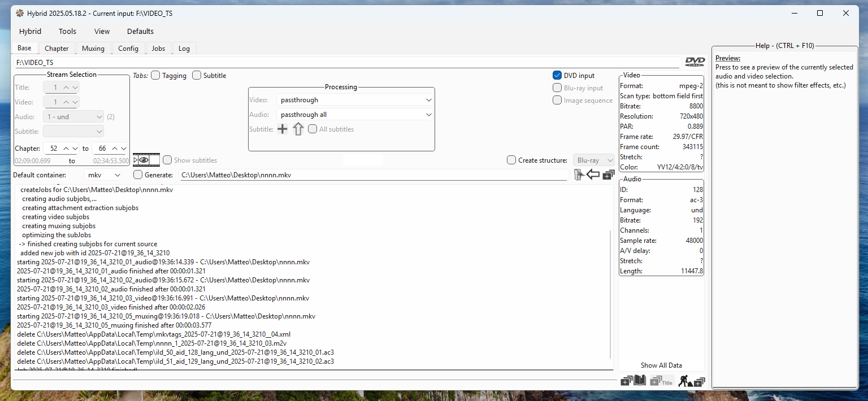Click the left arrow icon beside output path

[x=593, y=175]
